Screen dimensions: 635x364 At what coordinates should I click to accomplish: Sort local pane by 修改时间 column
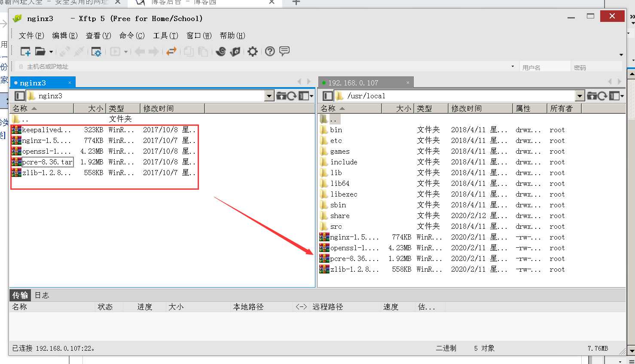[x=172, y=108]
